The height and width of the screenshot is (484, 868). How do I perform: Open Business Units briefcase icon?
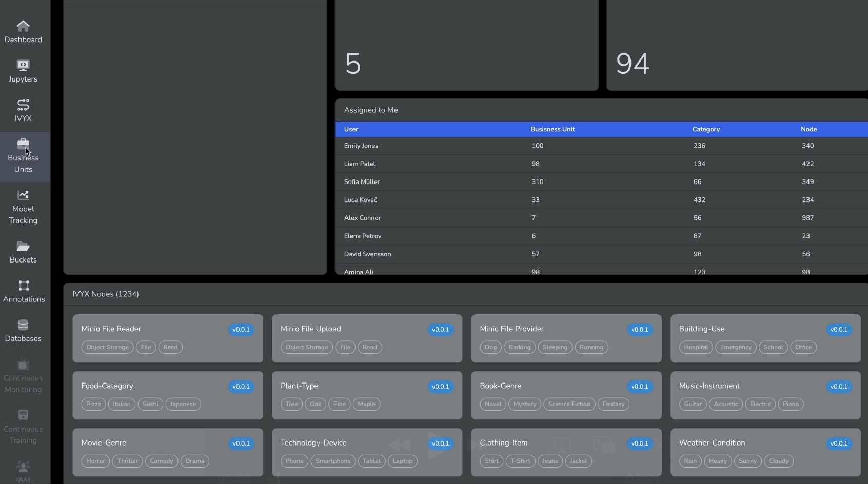(x=23, y=145)
